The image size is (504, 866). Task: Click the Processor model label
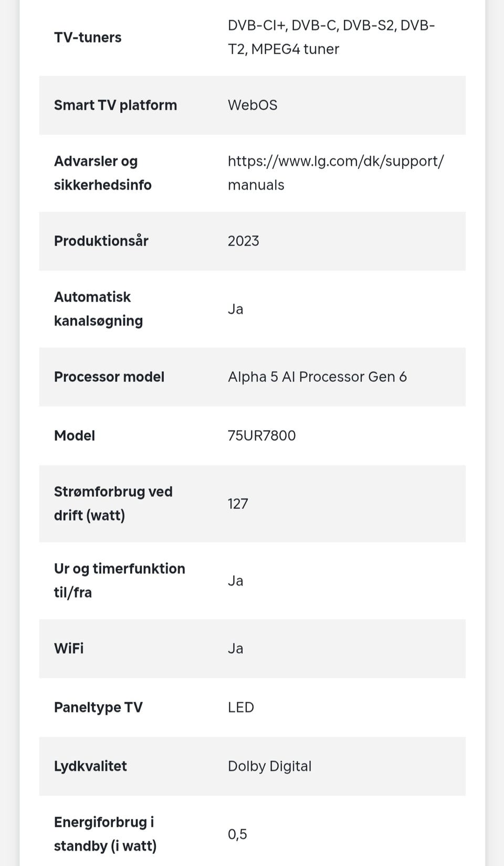[x=109, y=377]
